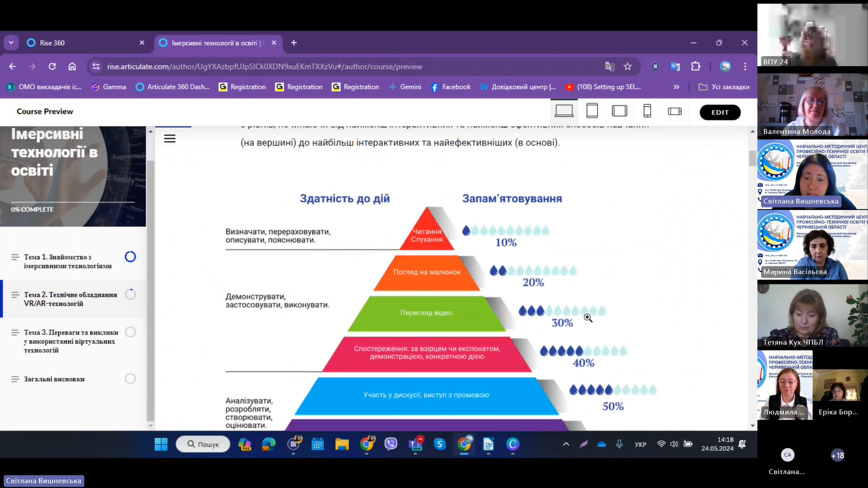Select the desktop preview device icon
The width and height of the screenshot is (868, 488).
click(563, 111)
